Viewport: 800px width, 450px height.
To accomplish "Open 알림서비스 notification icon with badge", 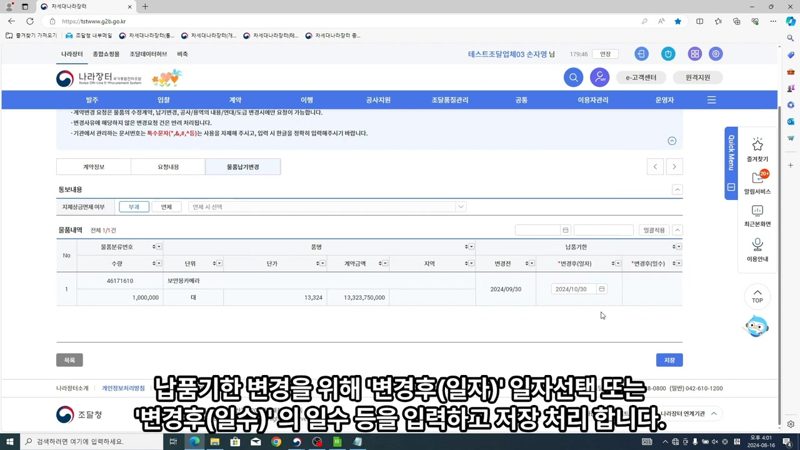I will coord(759,177).
